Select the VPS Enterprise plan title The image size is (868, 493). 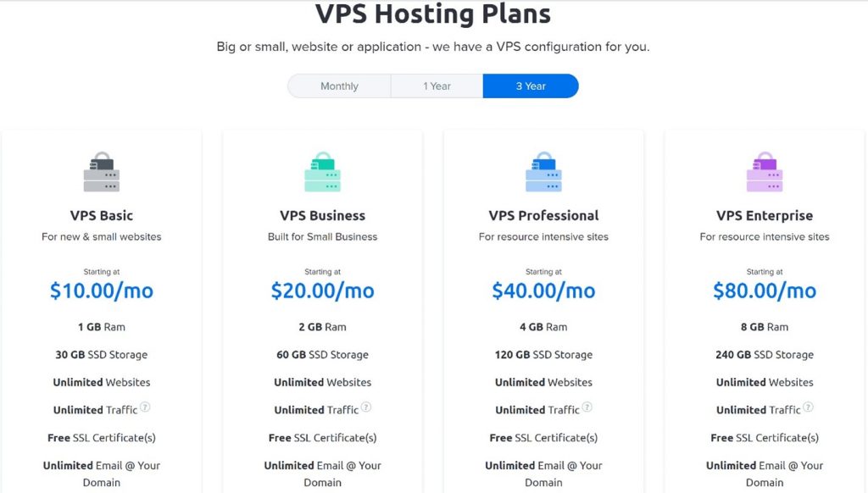click(765, 215)
